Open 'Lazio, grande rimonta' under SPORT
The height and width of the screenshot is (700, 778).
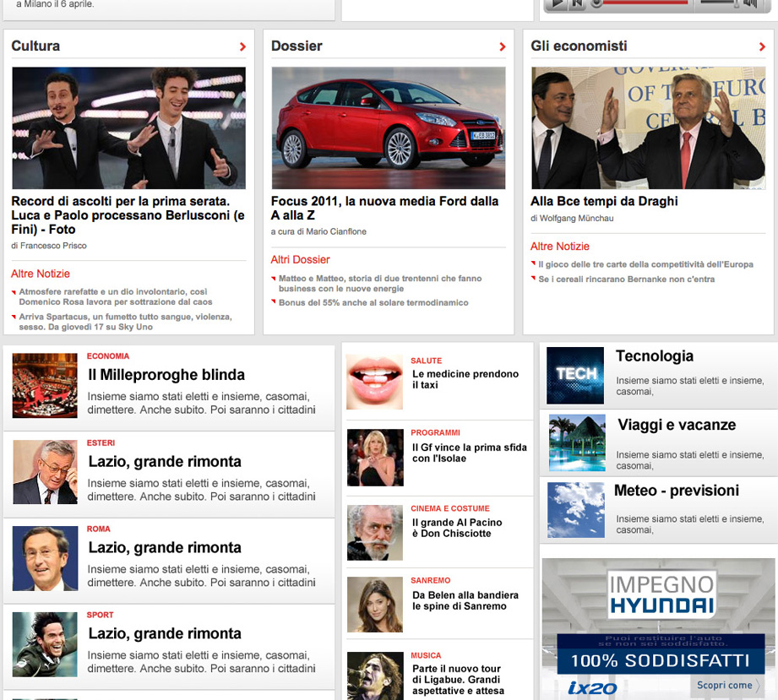165,633
